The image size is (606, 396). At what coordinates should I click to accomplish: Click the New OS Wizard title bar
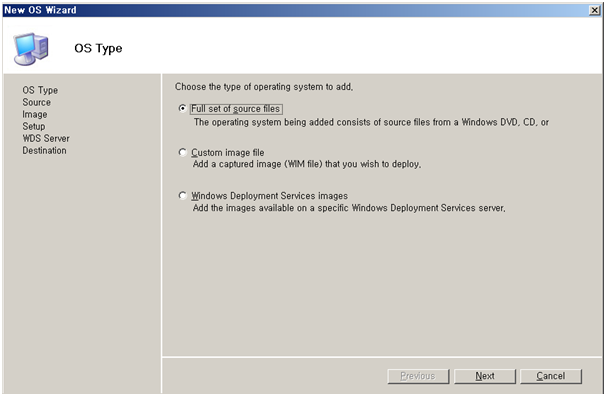pos(294,10)
